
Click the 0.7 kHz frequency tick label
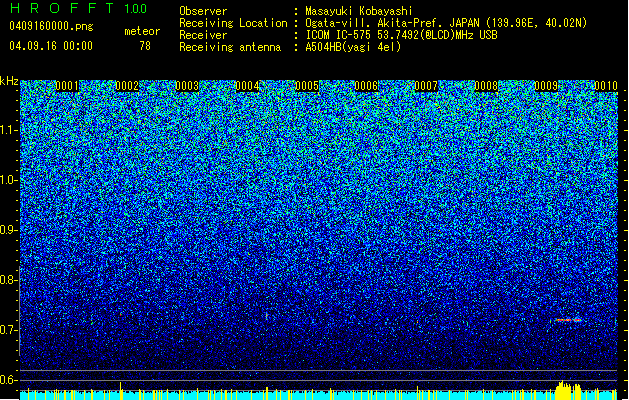(x=9, y=330)
